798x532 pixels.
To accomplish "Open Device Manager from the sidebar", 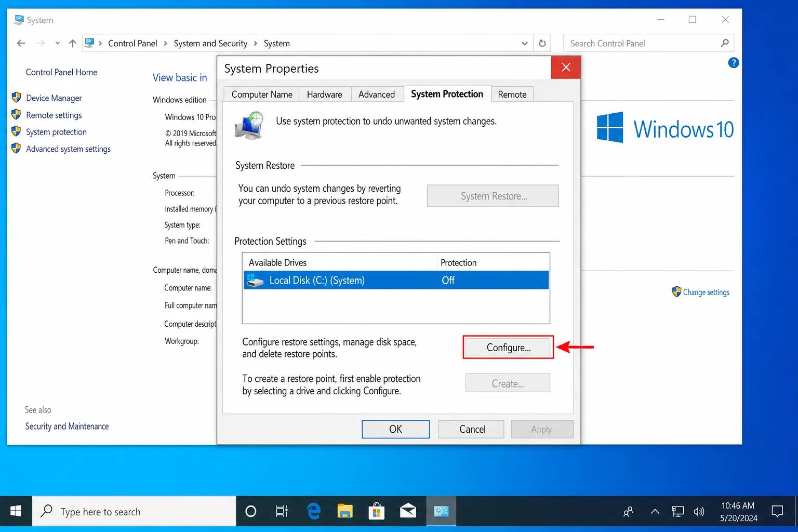I will pyautogui.click(x=54, y=98).
